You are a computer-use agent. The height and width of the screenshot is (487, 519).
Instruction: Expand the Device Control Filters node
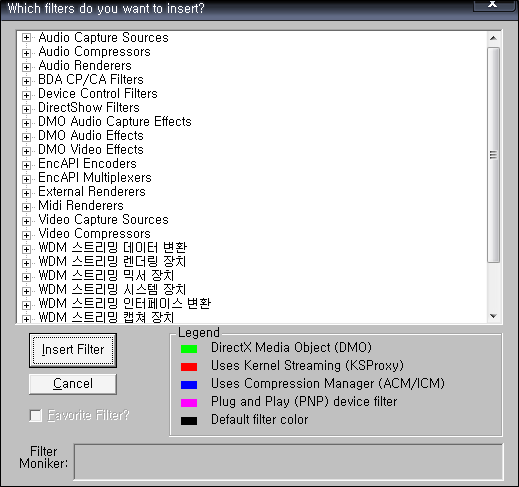coord(26,95)
